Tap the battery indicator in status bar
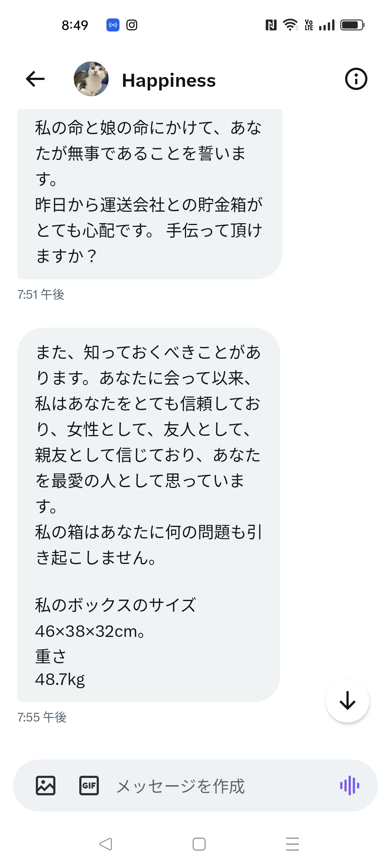 [352, 25]
